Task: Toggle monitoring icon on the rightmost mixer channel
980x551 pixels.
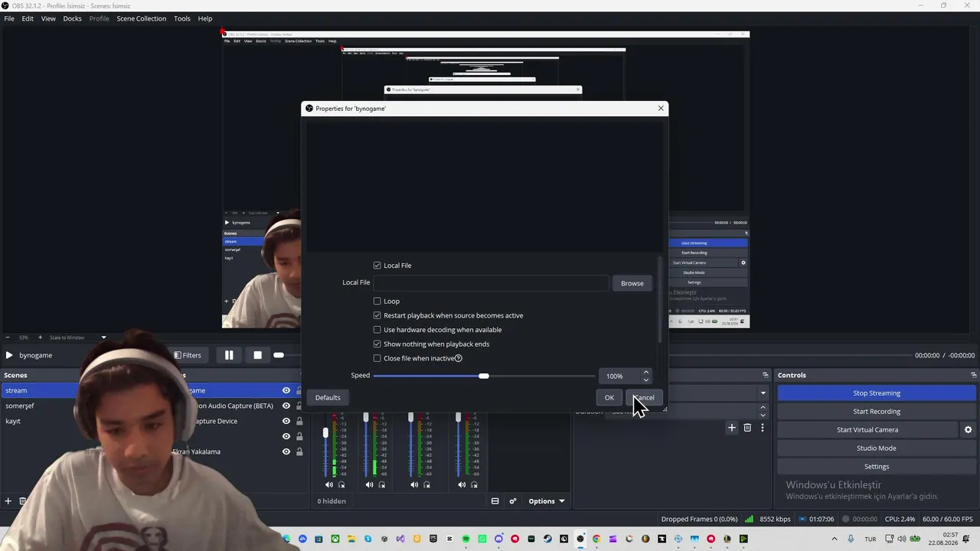Action: click(x=474, y=484)
